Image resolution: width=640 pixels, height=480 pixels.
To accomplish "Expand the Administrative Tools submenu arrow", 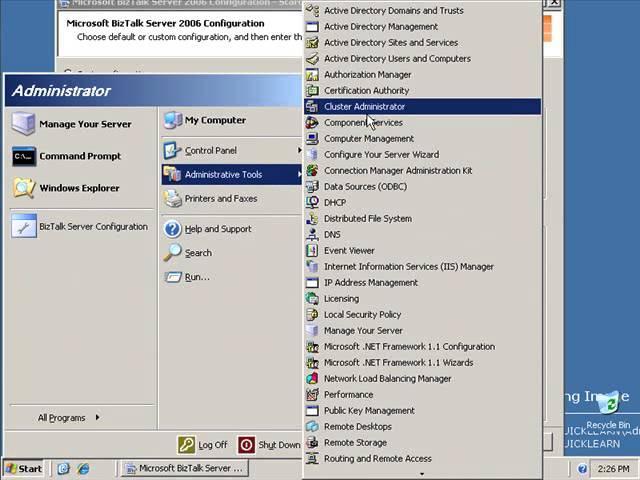I will pyautogui.click(x=299, y=174).
